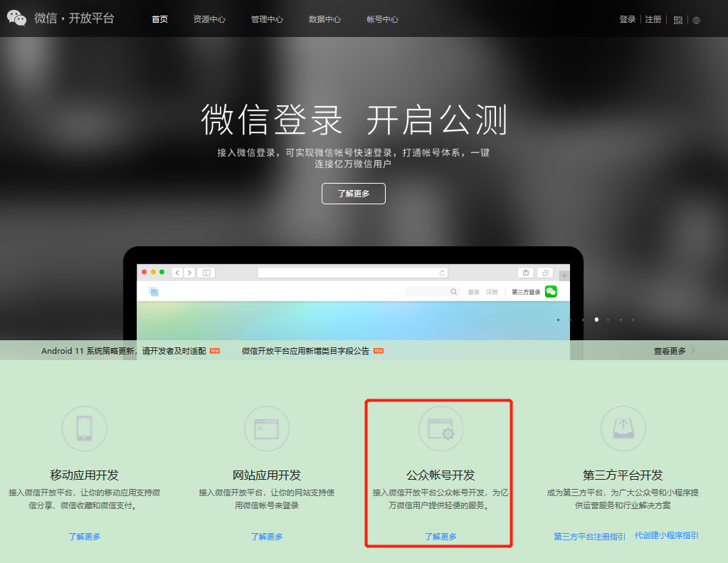Click the speaker announcement icon in news bar

pos(21,351)
